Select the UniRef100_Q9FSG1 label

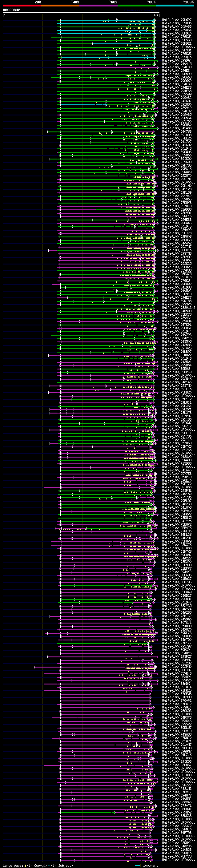(x=177, y=50)
